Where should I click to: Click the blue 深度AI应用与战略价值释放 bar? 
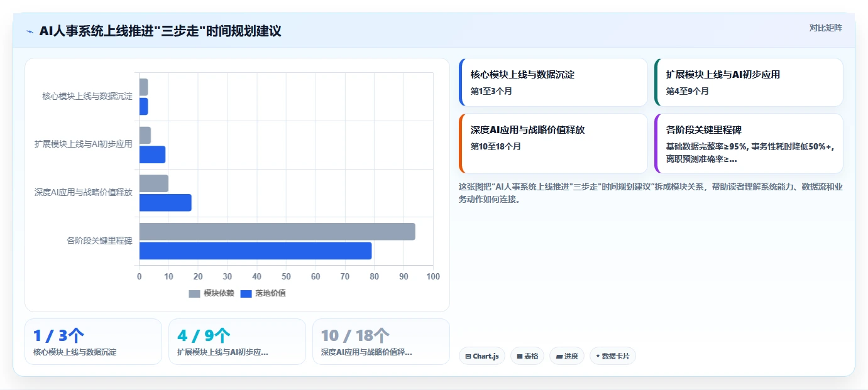point(165,203)
